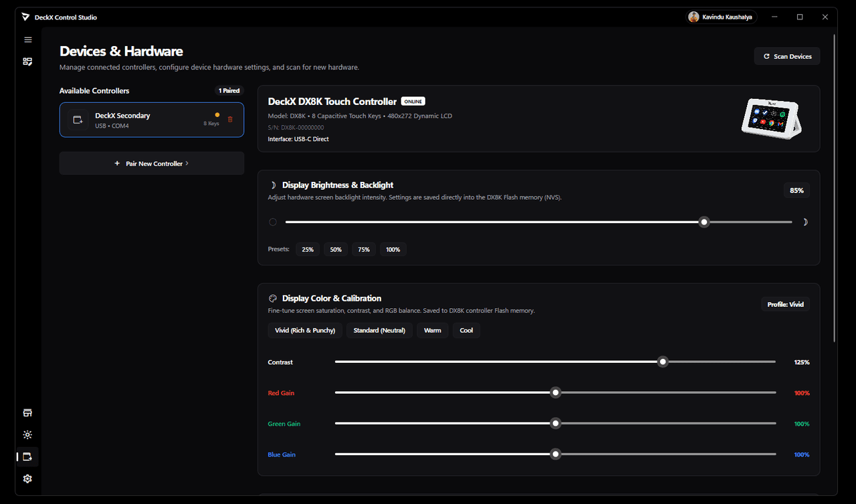
Task: Click the moon icon beside Display Brightness heading
Action: [x=273, y=185]
